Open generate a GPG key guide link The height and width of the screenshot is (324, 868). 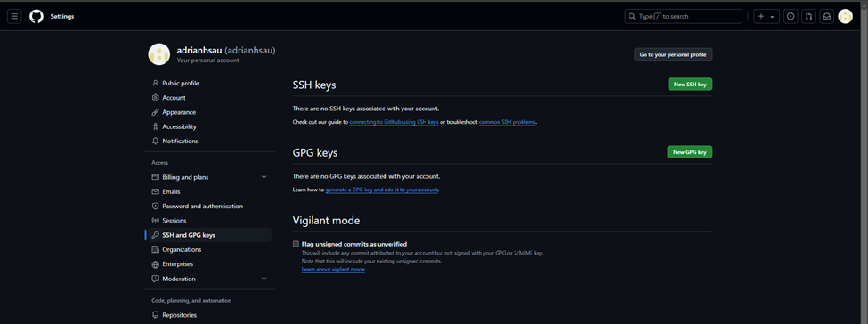point(381,190)
